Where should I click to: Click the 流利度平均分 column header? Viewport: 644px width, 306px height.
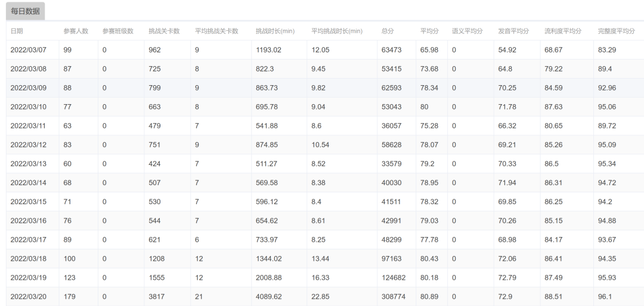(562, 31)
